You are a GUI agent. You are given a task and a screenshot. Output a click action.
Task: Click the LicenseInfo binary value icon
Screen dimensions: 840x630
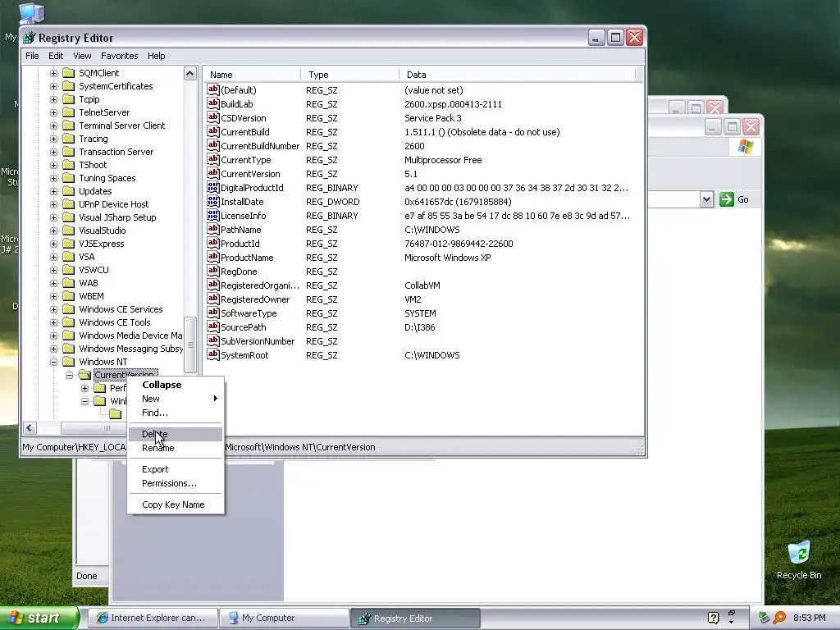click(212, 216)
